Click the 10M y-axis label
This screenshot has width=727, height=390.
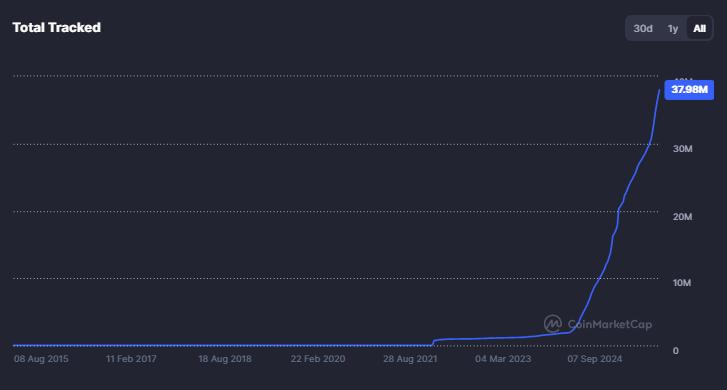[x=682, y=283]
